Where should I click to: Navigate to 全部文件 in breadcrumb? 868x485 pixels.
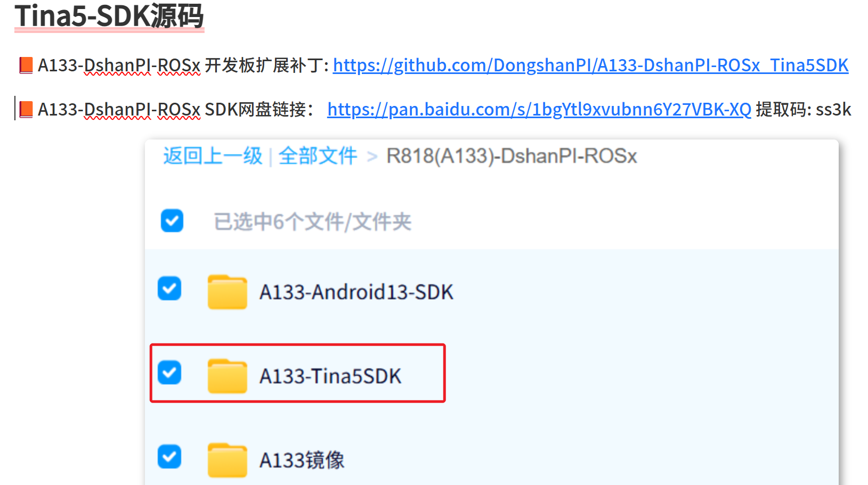tap(318, 156)
